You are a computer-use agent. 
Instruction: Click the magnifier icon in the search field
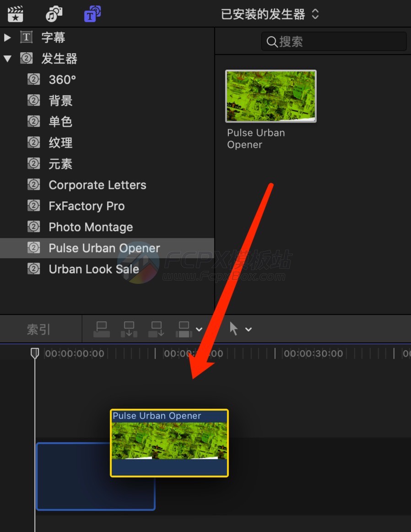272,42
